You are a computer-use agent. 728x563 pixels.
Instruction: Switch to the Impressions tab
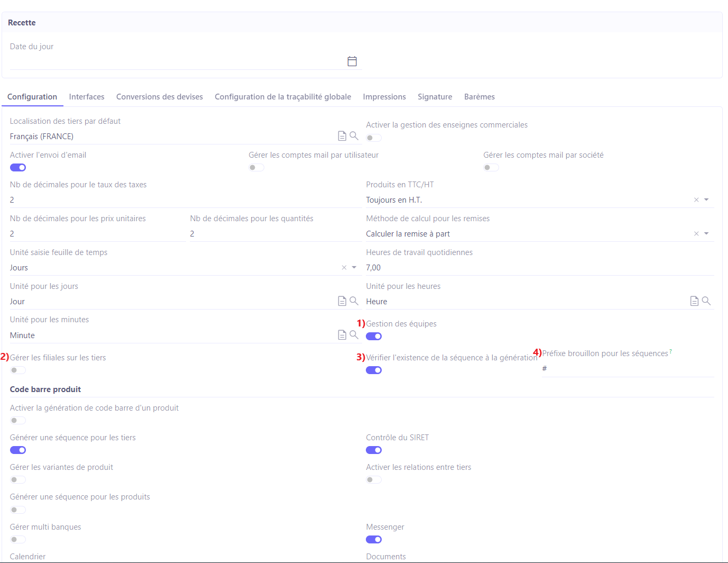[384, 97]
